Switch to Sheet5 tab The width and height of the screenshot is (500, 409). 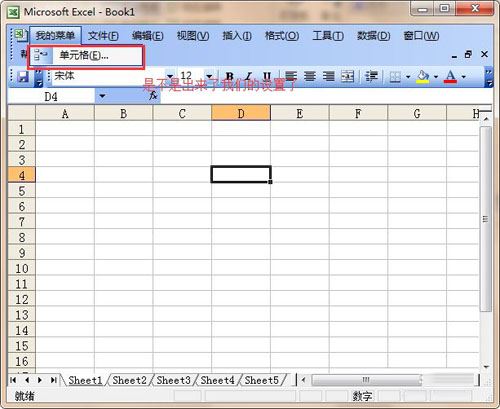tap(261, 380)
